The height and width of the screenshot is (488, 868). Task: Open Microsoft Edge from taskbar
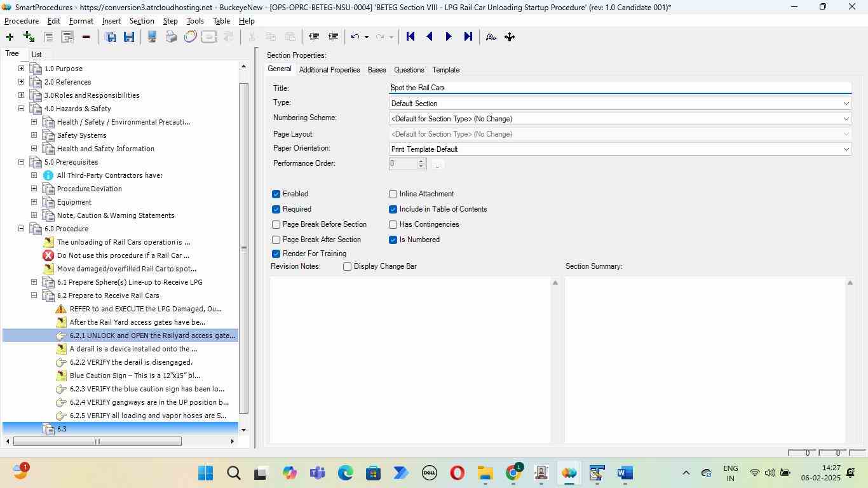tap(345, 473)
